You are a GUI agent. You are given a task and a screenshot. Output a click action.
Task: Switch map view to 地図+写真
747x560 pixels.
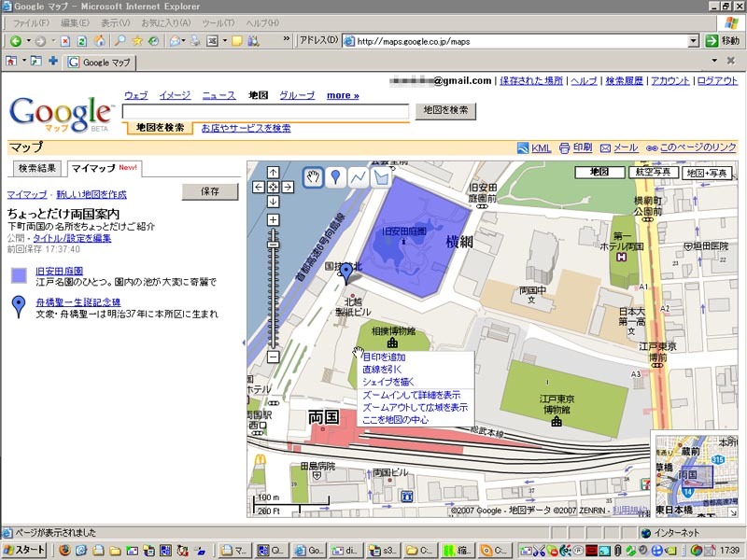point(707,173)
